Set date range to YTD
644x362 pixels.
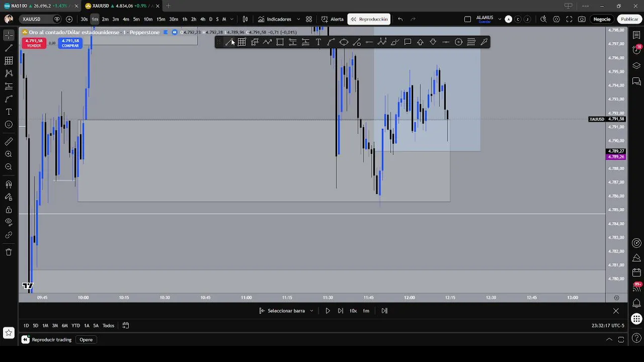pyautogui.click(x=75, y=326)
